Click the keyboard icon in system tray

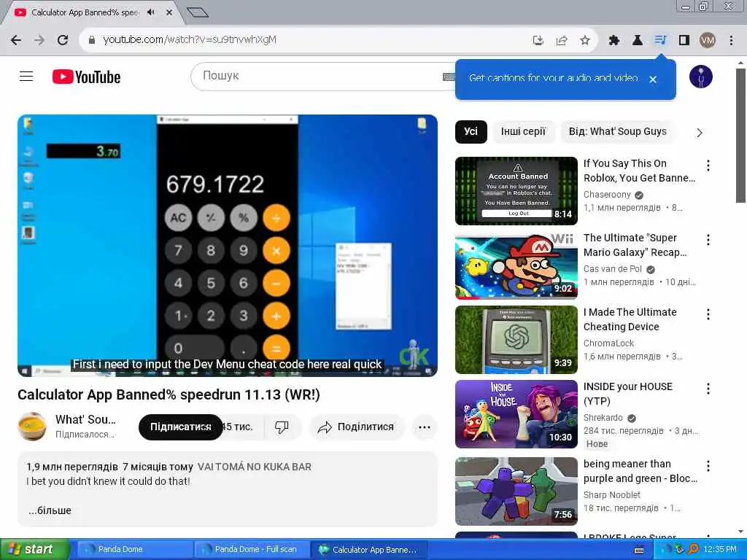pos(639,550)
